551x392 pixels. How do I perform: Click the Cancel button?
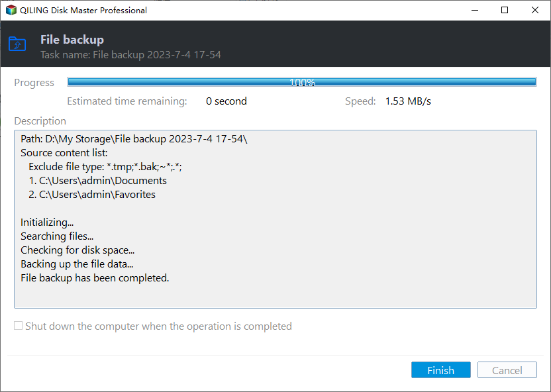(x=507, y=370)
